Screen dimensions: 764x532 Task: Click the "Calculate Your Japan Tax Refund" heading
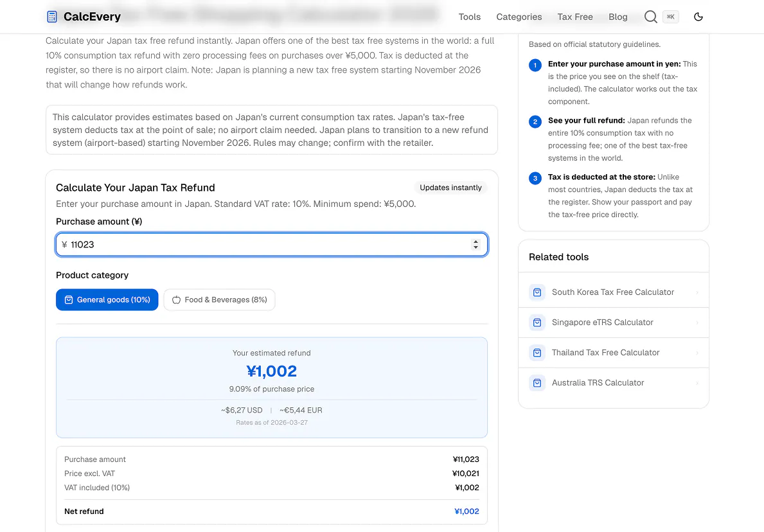tap(136, 188)
